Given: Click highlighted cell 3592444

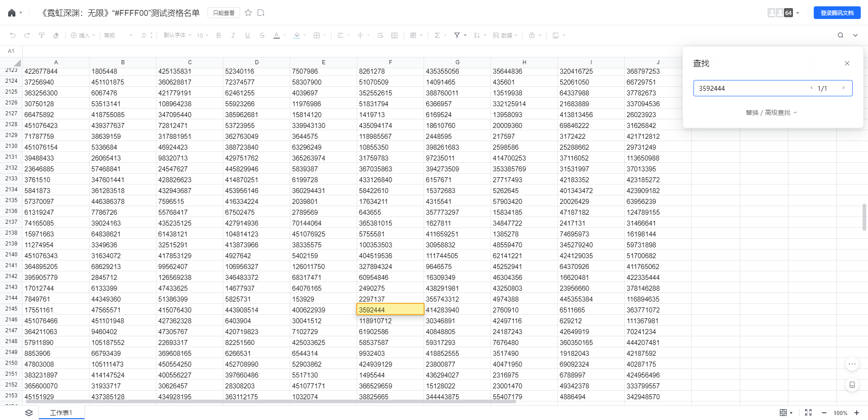Looking at the screenshot, I should [x=391, y=309].
